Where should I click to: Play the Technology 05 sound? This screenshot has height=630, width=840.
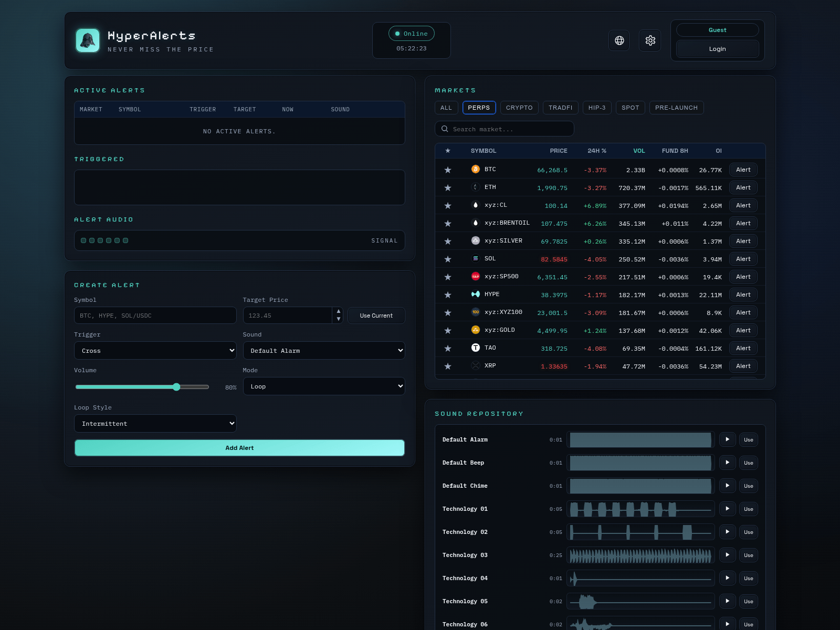727,601
